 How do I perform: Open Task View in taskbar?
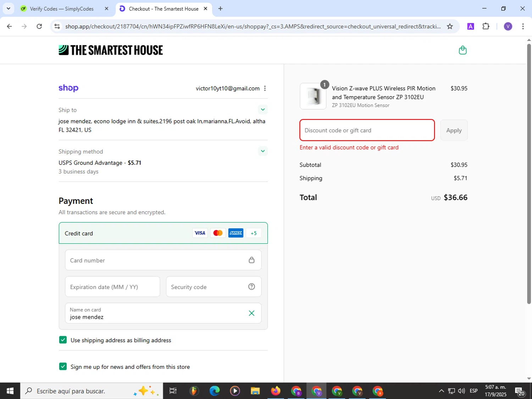tap(173, 391)
